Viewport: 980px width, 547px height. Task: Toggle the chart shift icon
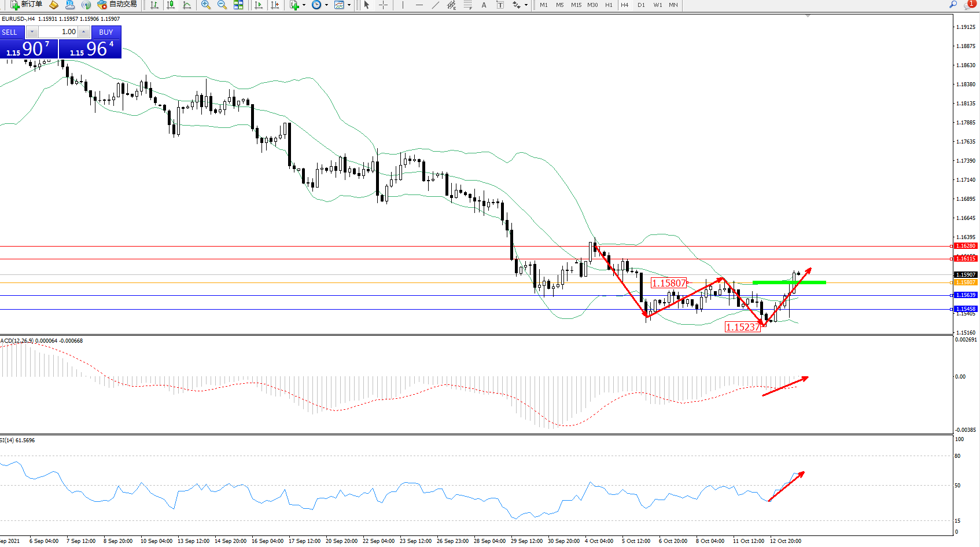tap(275, 5)
